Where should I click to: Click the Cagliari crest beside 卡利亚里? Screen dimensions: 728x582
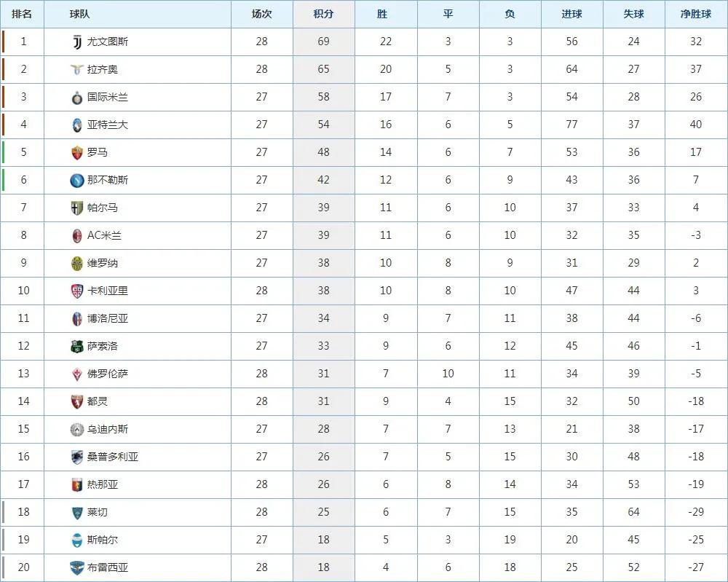[x=76, y=291]
